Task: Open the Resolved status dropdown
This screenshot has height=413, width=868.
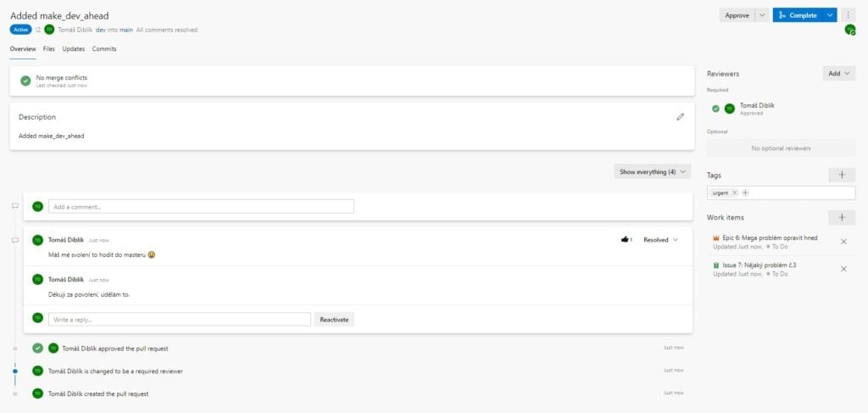Action: [660, 240]
